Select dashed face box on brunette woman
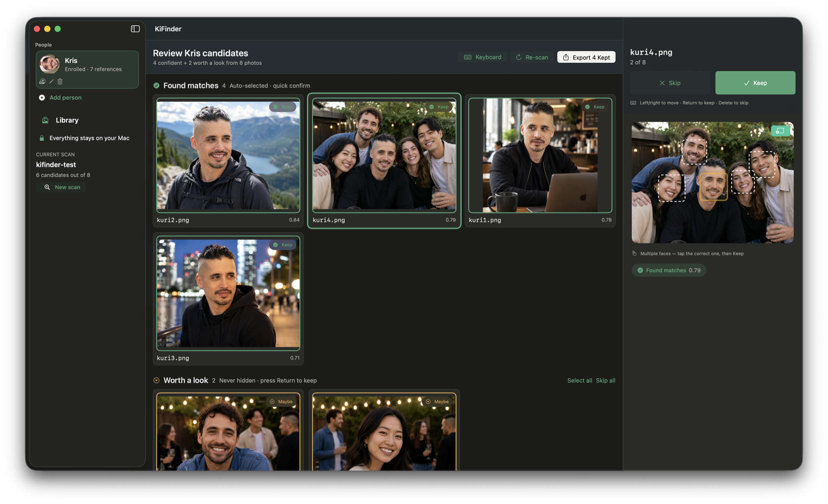Screen dimensions: 828x504 tap(742, 181)
